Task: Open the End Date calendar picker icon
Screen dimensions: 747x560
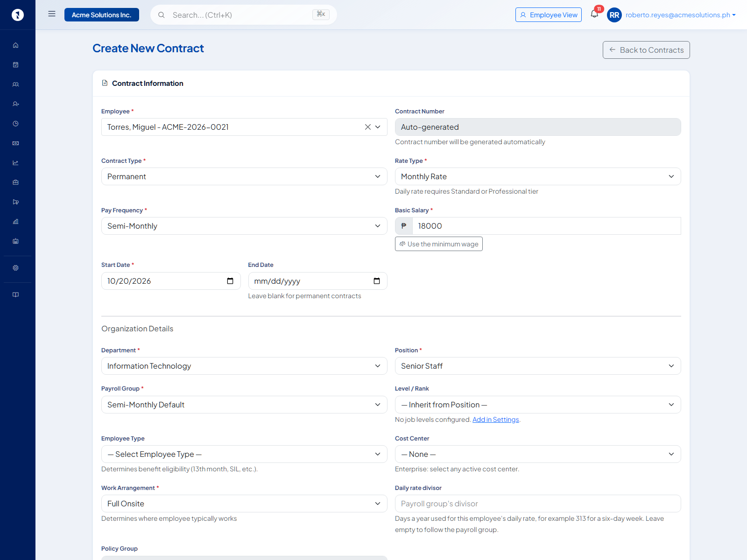Action: 377,281
